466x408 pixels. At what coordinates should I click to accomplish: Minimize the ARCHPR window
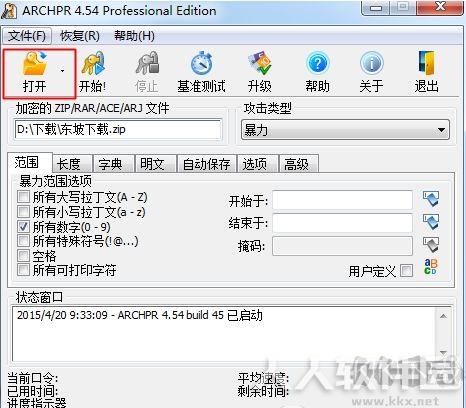376,8
